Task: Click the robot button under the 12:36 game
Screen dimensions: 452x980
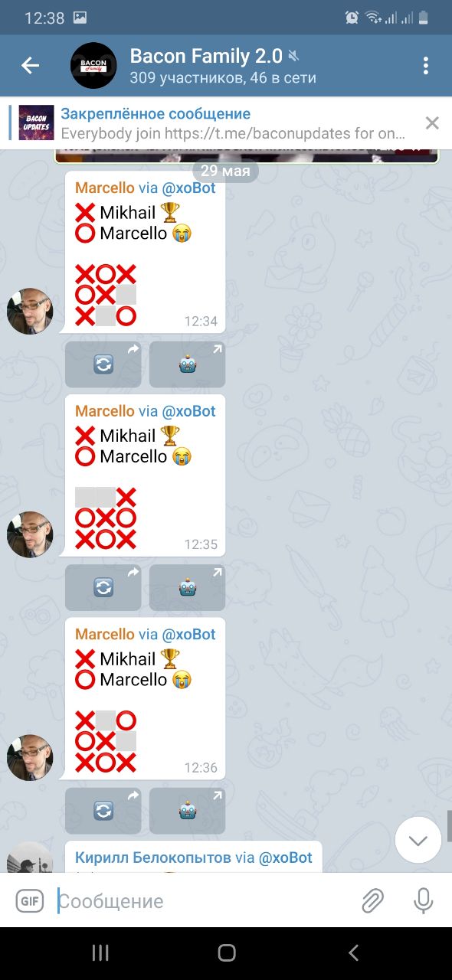Action: pos(188,811)
